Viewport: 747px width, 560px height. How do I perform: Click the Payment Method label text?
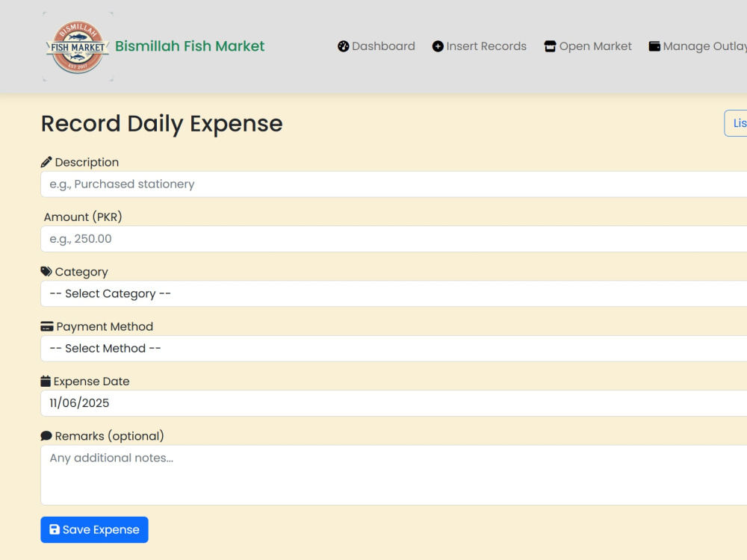pos(105,327)
